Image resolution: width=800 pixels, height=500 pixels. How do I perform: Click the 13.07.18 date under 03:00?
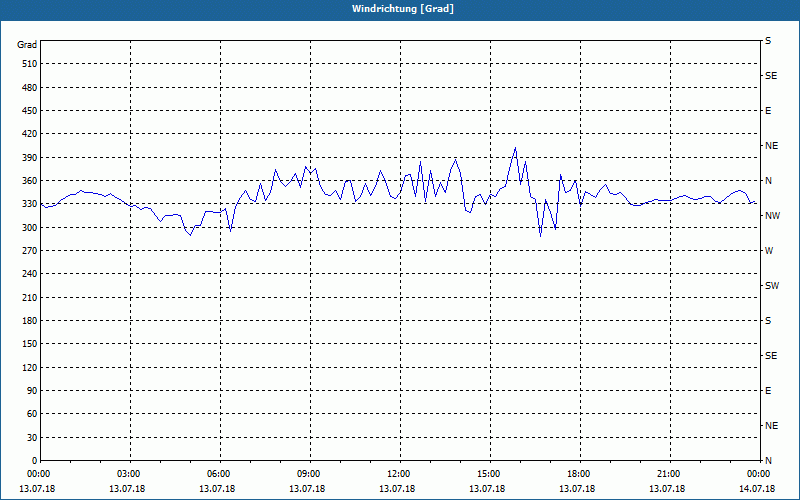click(127, 489)
